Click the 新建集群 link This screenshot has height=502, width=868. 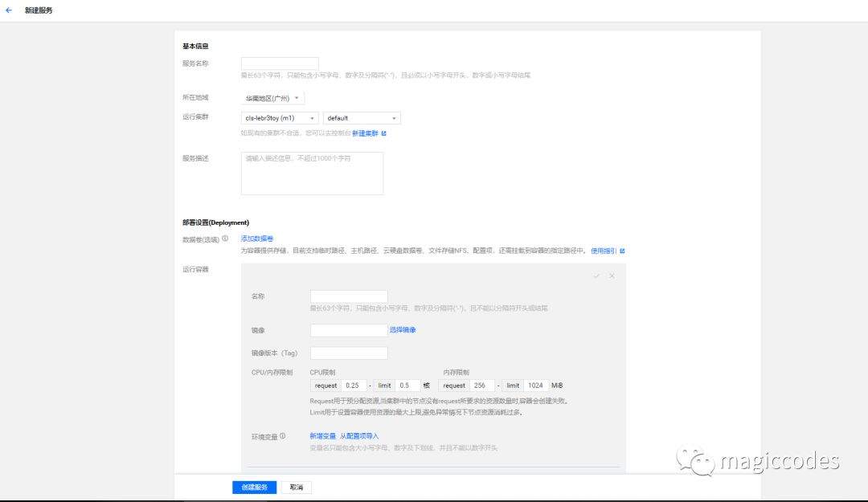pyautogui.click(x=365, y=133)
